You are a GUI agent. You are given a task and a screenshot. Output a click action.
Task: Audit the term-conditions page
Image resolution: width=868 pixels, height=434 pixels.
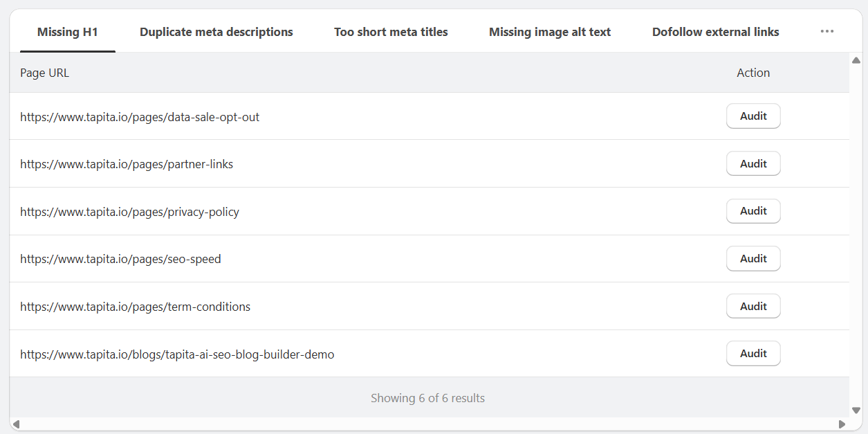tap(753, 305)
